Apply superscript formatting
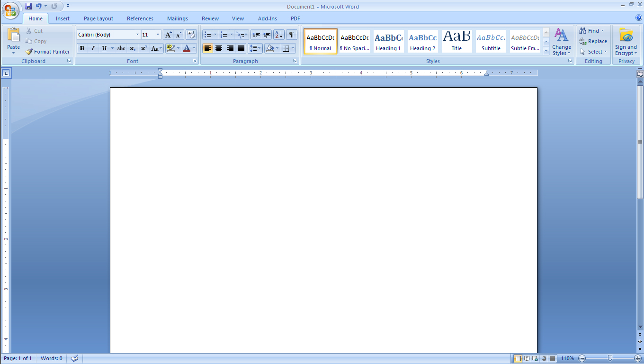The image size is (644, 364). pos(143,48)
